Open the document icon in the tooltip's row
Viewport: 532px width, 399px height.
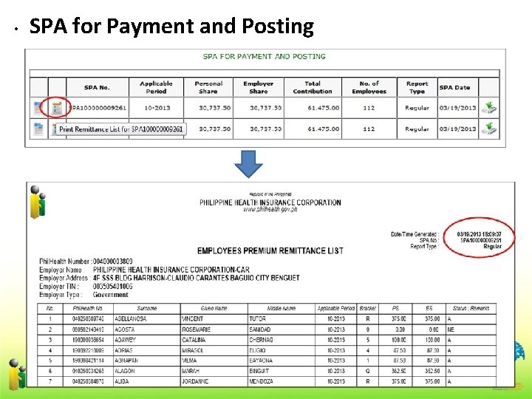click(38, 129)
